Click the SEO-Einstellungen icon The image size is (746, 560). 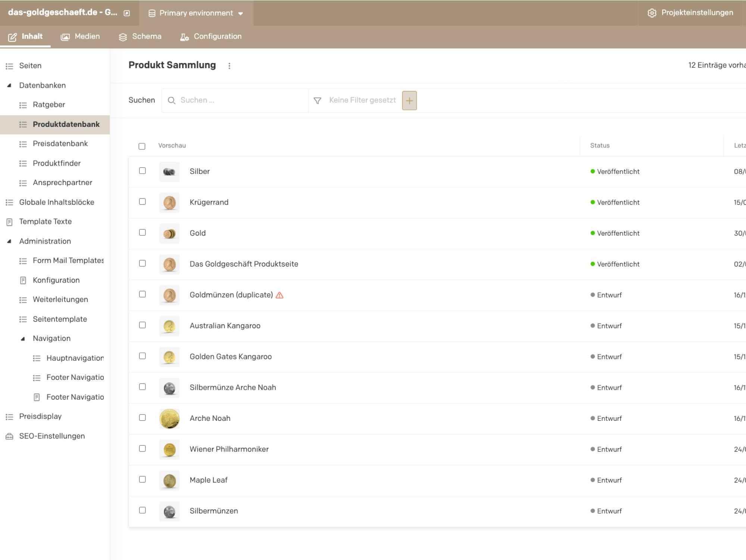[x=9, y=436]
